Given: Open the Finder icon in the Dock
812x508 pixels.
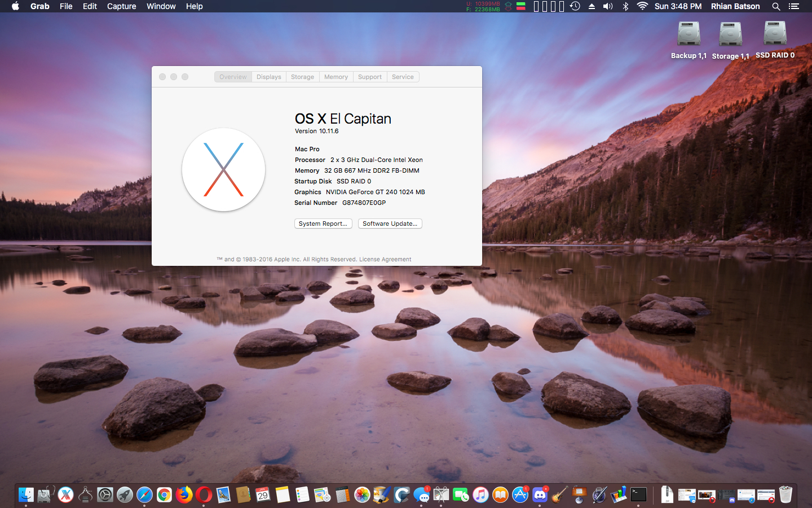Looking at the screenshot, I should tap(26, 495).
